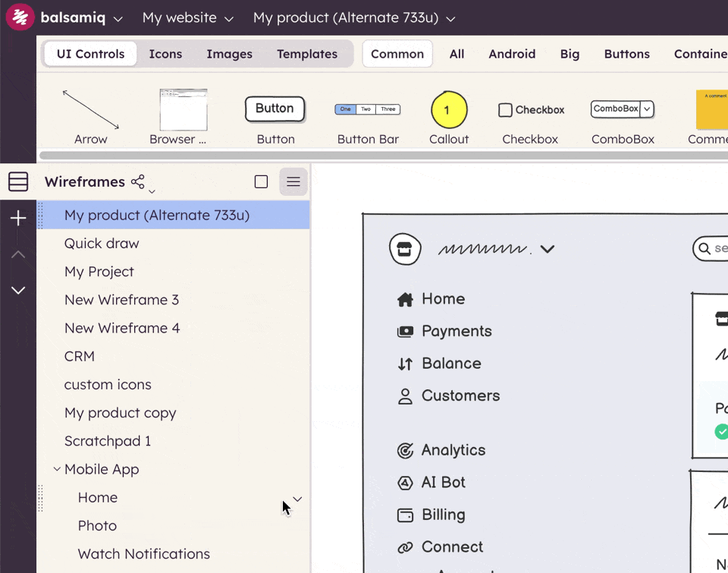Click the Balsamiq logo icon
The height and width of the screenshot is (573, 728).
click(20, 17)
